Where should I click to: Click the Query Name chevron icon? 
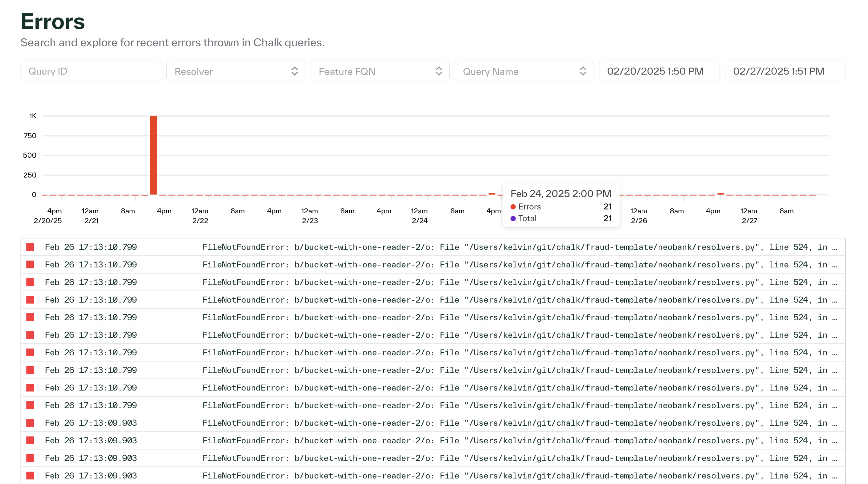pos(582,71)
